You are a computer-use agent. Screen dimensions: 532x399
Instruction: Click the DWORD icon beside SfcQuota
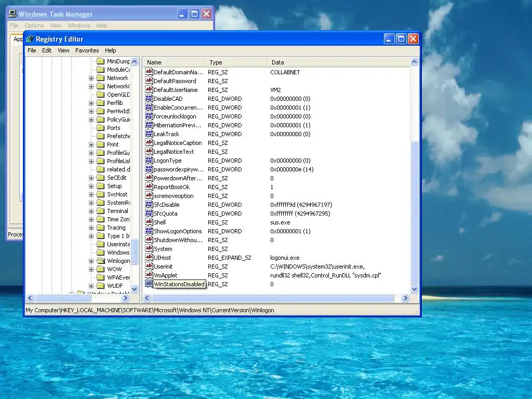(x=149, y=213)
